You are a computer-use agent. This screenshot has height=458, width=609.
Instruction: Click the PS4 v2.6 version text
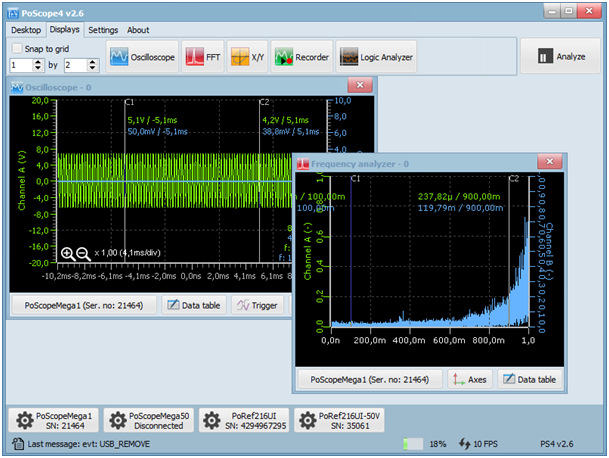pyautogui.click(x=557, y=444)
